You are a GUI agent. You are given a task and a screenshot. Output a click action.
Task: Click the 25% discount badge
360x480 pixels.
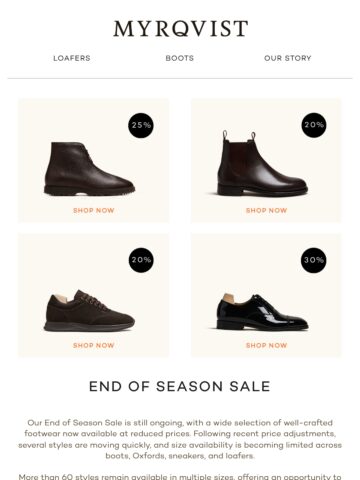[141, 125]
